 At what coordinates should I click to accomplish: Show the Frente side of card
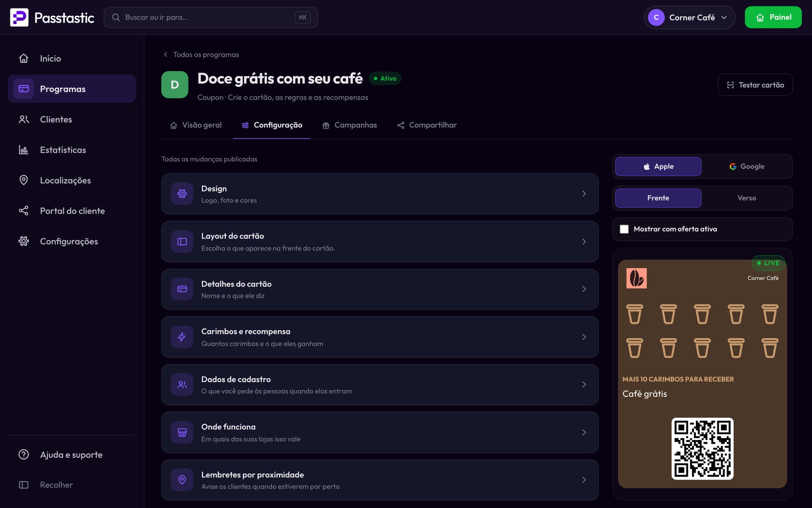pyautogui.click(x=658, y=198)
